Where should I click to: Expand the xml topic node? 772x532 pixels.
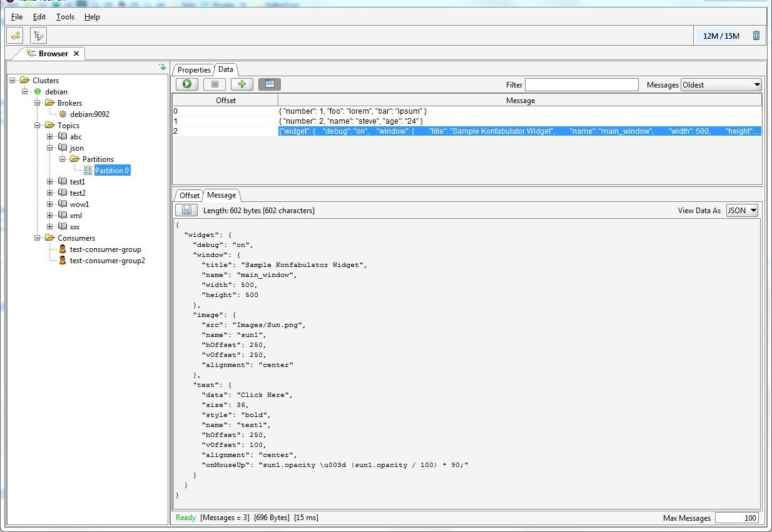(x=50, y=216)
